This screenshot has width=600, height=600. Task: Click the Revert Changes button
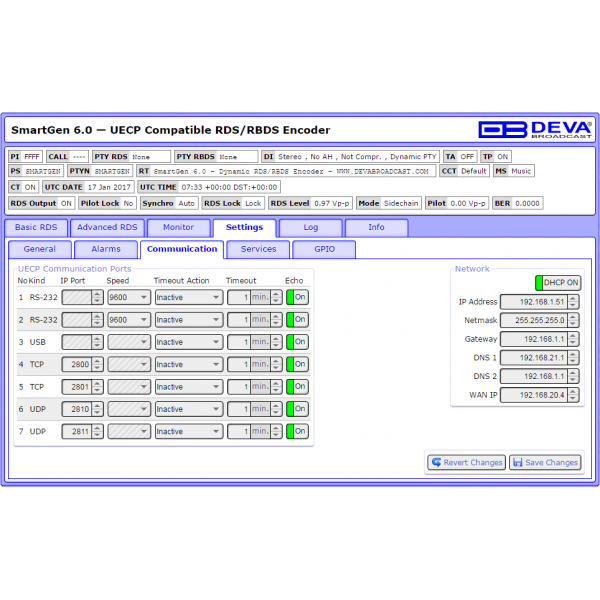click(x=466, y=462)
